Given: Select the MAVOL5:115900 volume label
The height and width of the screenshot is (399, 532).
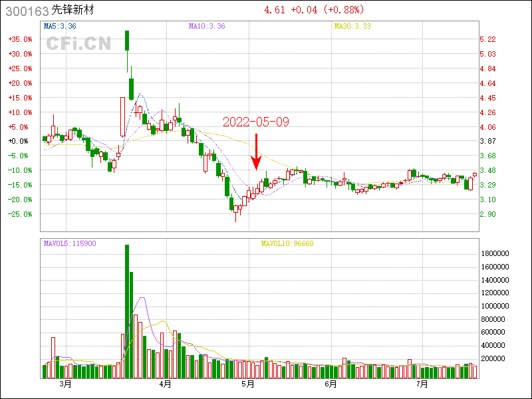Looking at the screenshot, I should (x=69, y=243).
